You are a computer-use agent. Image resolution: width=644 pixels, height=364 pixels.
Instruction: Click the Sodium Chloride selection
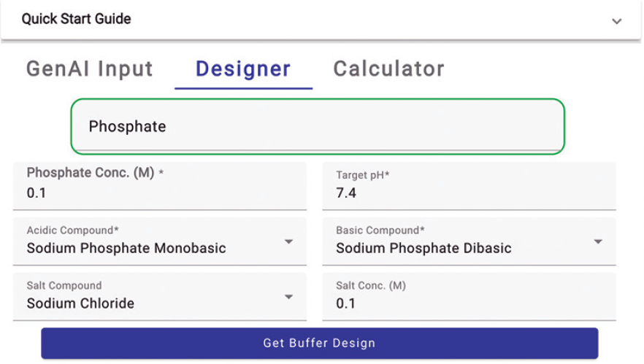(80, 303)
